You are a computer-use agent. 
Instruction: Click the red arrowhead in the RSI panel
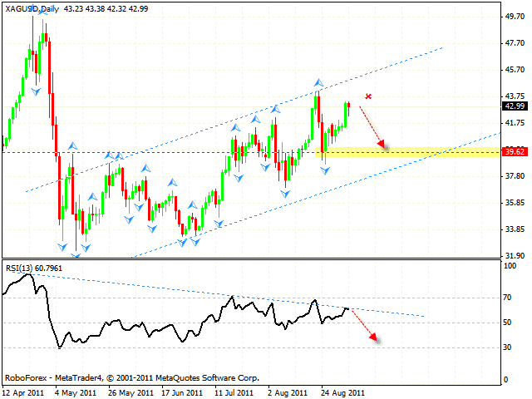(x=376, y=337)
